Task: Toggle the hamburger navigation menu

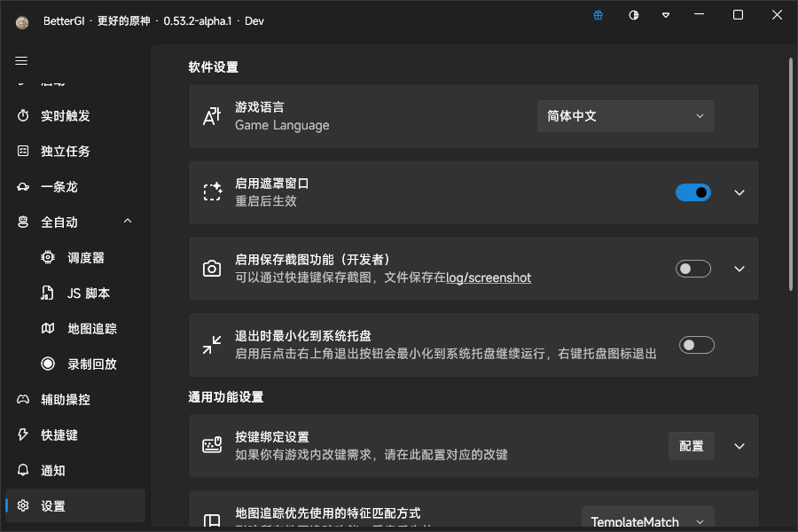Action: point(21,61)
